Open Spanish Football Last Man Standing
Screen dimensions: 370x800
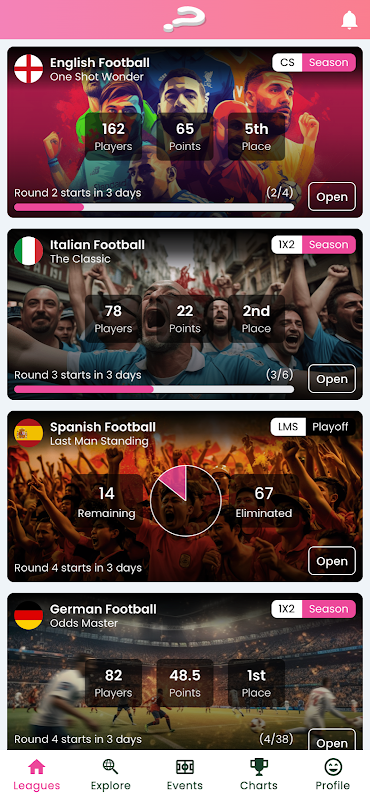332,561
